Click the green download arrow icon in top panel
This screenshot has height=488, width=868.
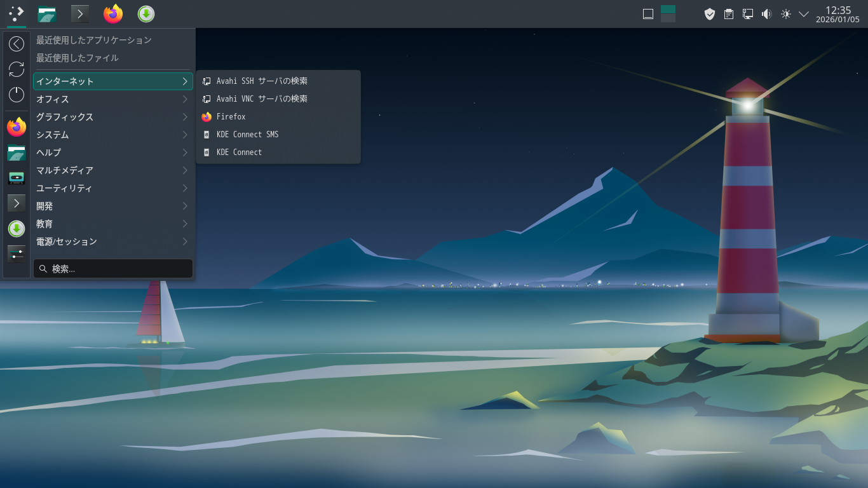pos(146,13)
